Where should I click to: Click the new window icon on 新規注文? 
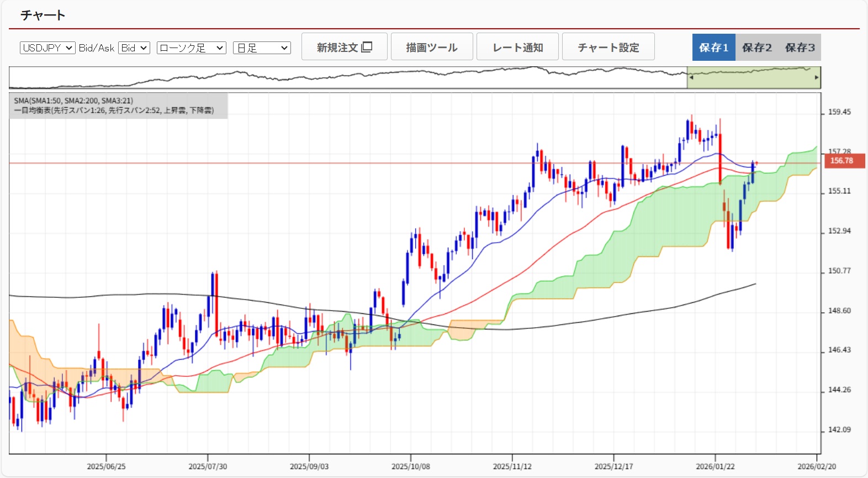(367, 47)
